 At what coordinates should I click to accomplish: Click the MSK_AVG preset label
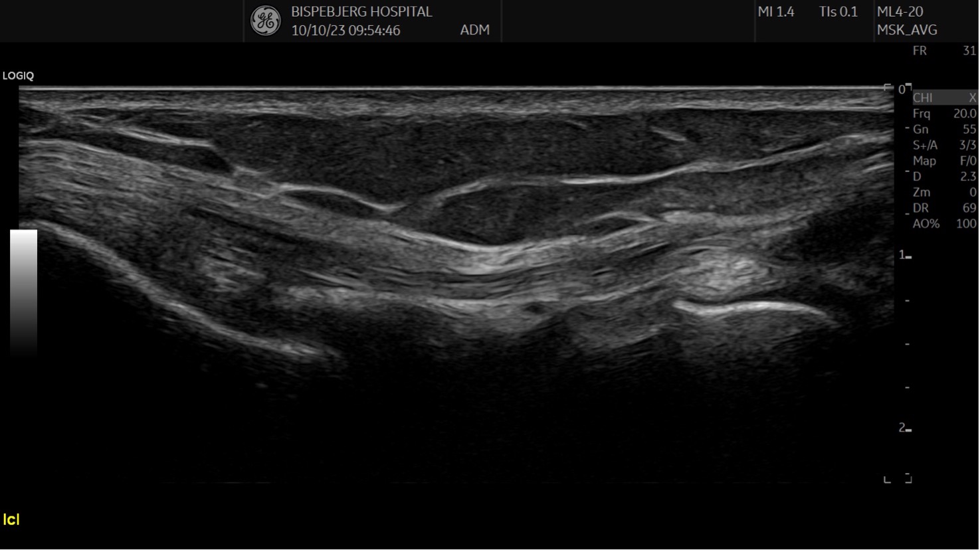click(907, 31)
